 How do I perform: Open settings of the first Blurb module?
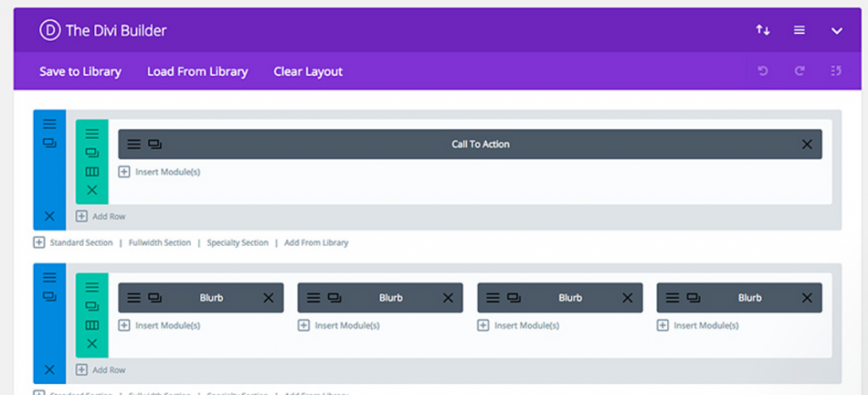pyautogui.click(x=134, y=298)
